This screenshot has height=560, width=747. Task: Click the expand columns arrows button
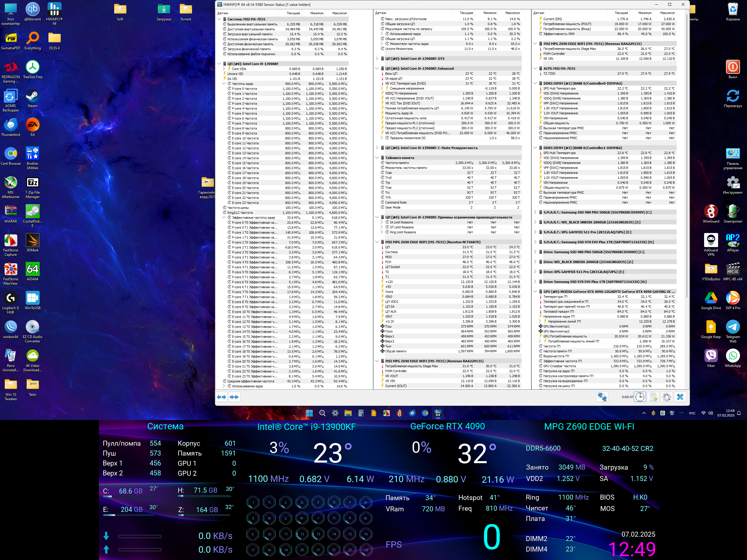pos(221,397)
